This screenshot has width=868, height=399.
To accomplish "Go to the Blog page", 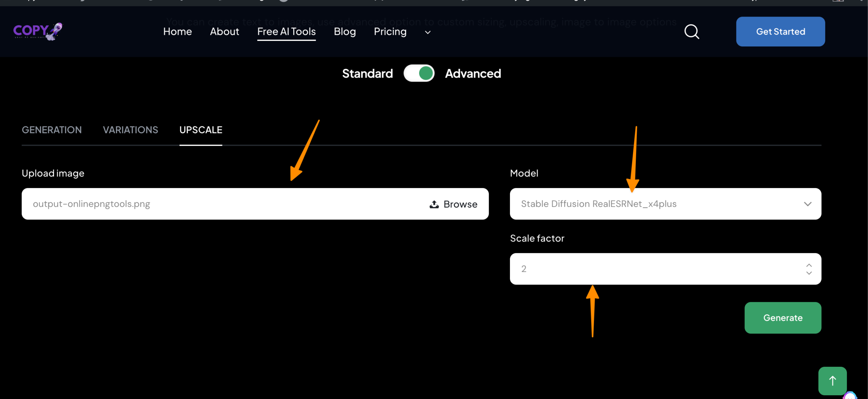I will pyautogui.click(x=344, y=31).
